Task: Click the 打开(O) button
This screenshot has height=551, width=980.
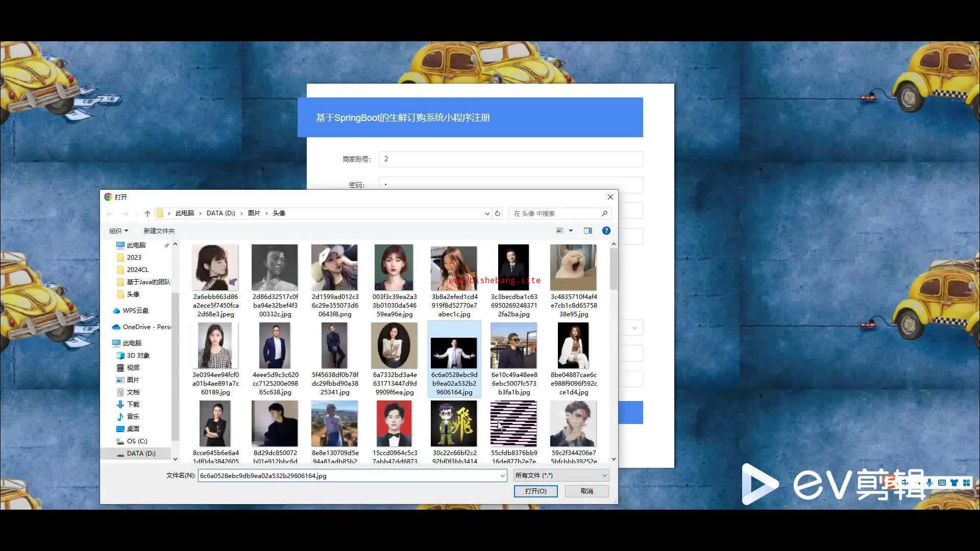Action: [x=535, y=491]
